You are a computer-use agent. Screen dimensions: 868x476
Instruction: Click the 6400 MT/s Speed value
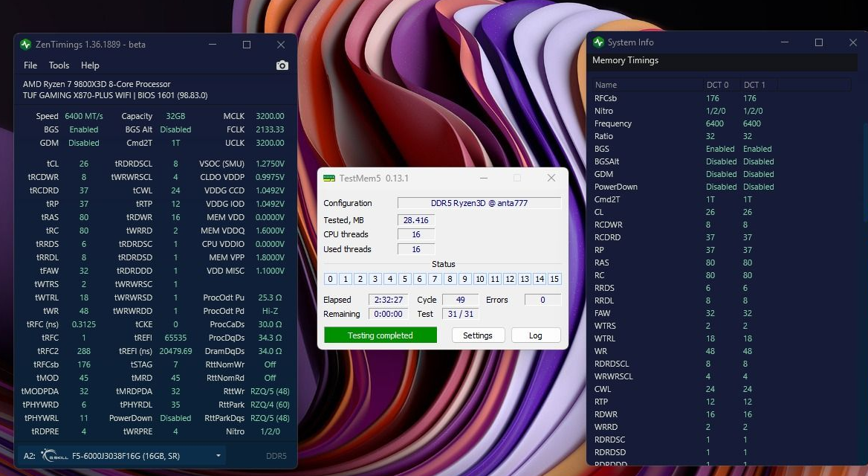pyautogui.click(x=83, y=116)
